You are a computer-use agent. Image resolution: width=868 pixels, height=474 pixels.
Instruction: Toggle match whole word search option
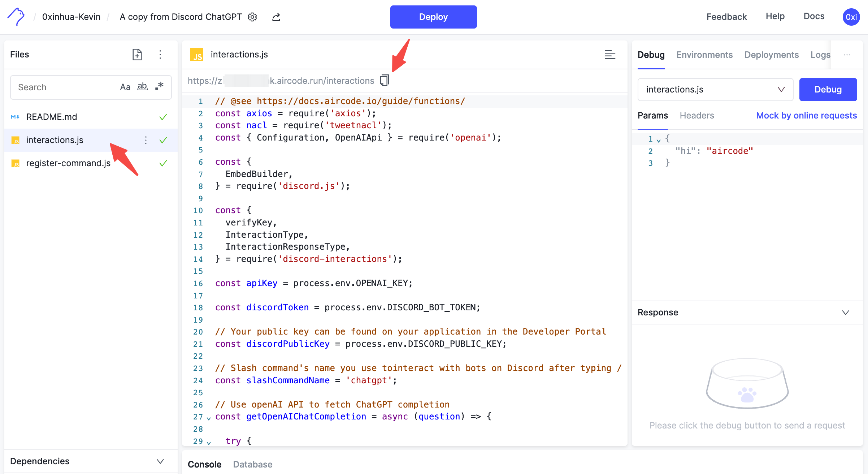(x=142, y=87)
